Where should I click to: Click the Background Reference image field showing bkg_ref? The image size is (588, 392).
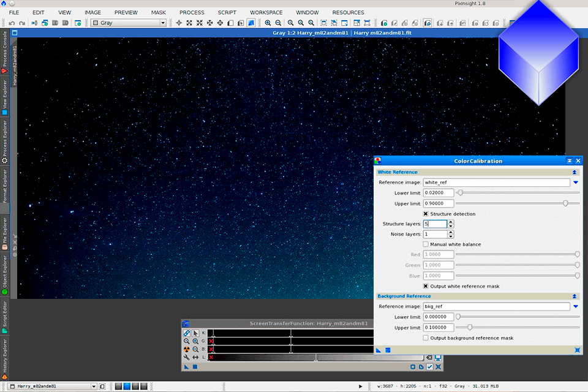click(497, 306)
